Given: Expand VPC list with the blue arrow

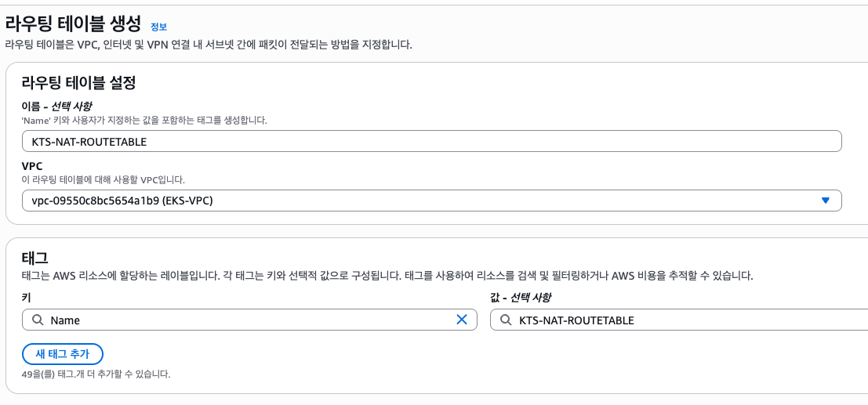Looking at the screenshot, I should click(826, 201).
